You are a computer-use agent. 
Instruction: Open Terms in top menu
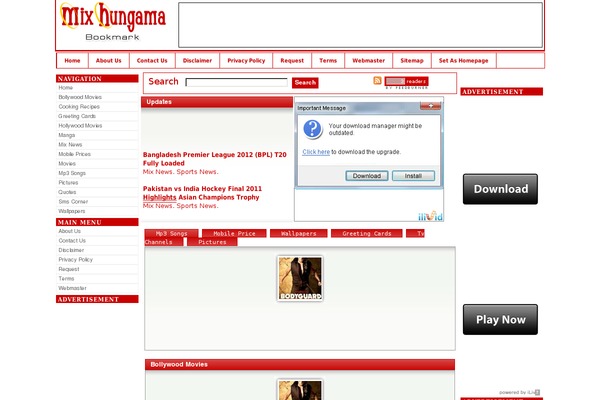pos(328,60)
